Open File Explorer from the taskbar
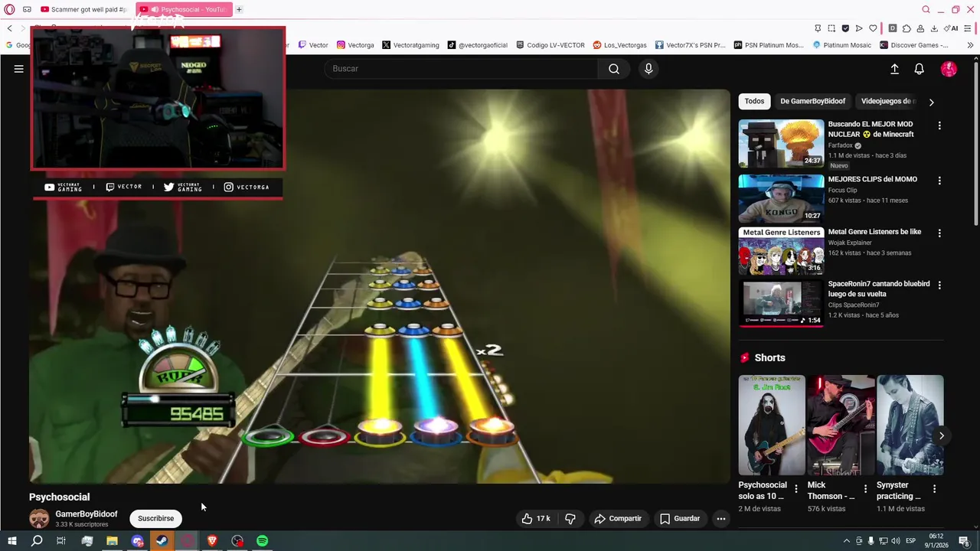The width and height of the screenshot is (980, 551). [x=112, y=541]
